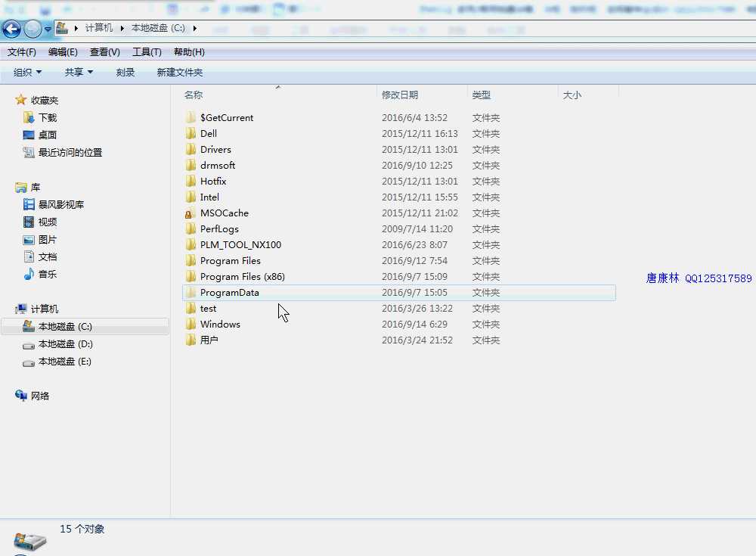Open 最近访问的位置 icon in sidebar
756x556 pixels.
pos(29,152)
